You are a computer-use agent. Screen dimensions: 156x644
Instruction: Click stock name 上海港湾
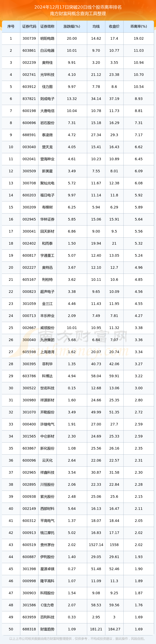point(47,352)
